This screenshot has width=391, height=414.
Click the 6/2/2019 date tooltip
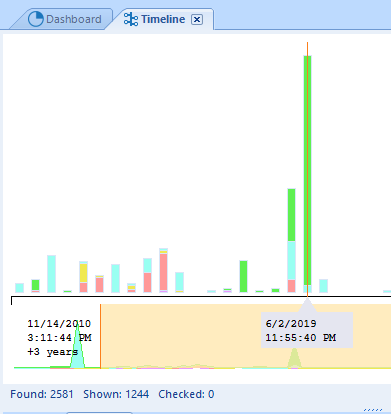[307, 330]
